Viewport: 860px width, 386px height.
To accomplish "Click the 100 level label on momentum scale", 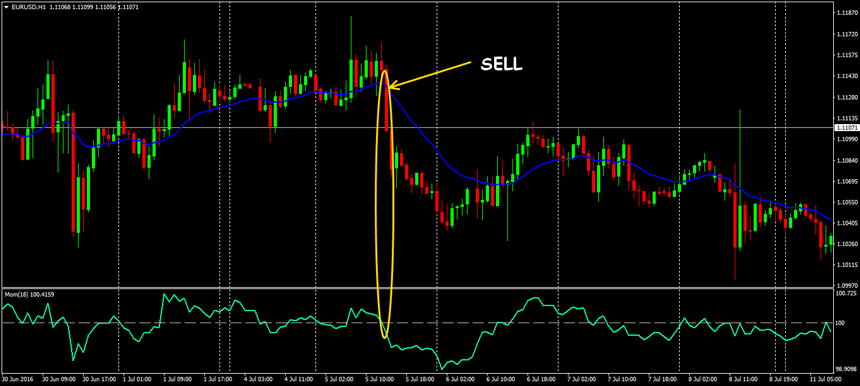I will (840, 323).
